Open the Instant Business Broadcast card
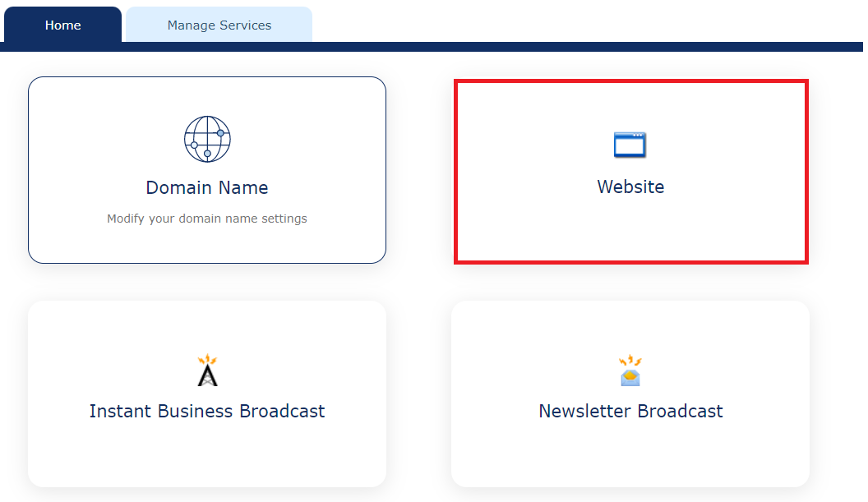The image size is (868, 502). pyautogui.click(x=206, y=394)
